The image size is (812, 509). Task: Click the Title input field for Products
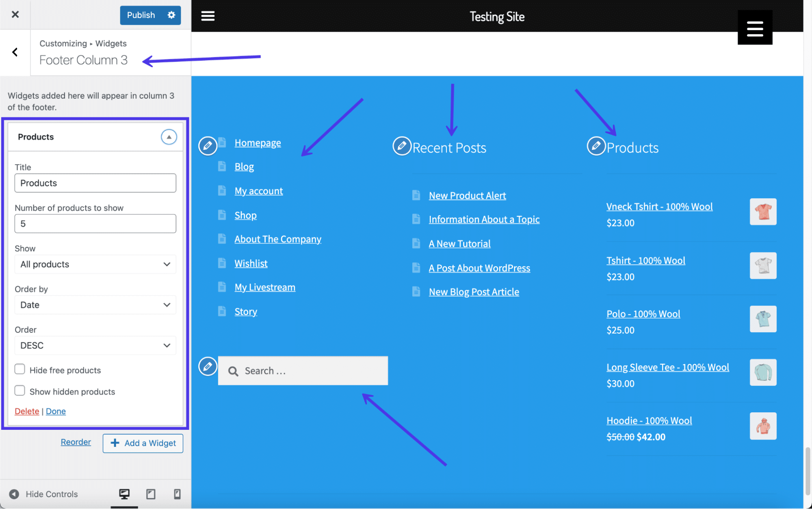95,182
